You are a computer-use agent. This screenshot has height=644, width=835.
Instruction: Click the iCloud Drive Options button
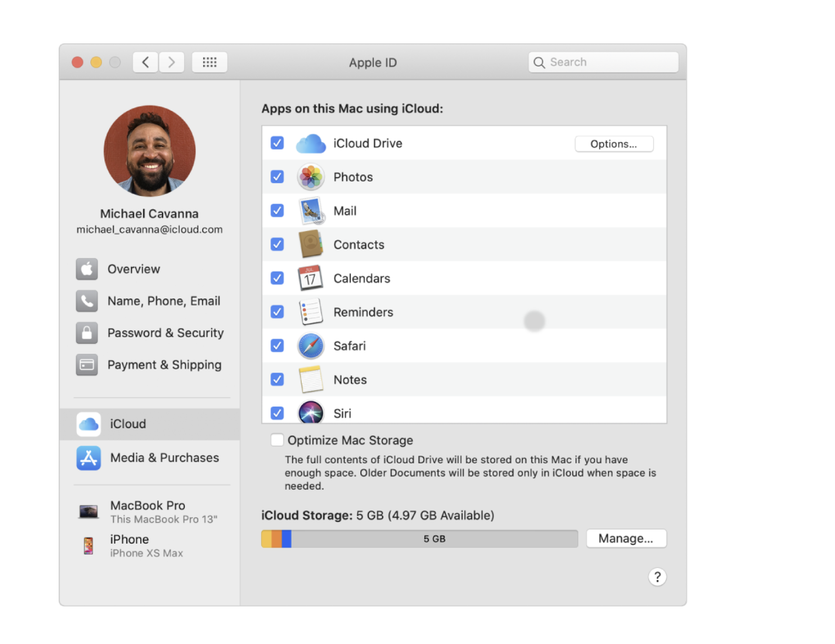click(x=614, y=144)
